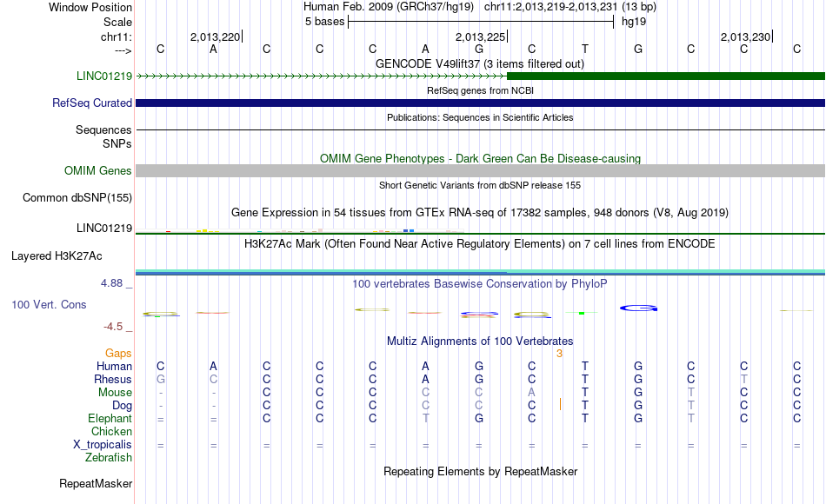Click the 'H3K27Ac Mark' ENCODE track title
This screenshot has width=826, height=504.
pyautogui.click(x=480, y=243)
